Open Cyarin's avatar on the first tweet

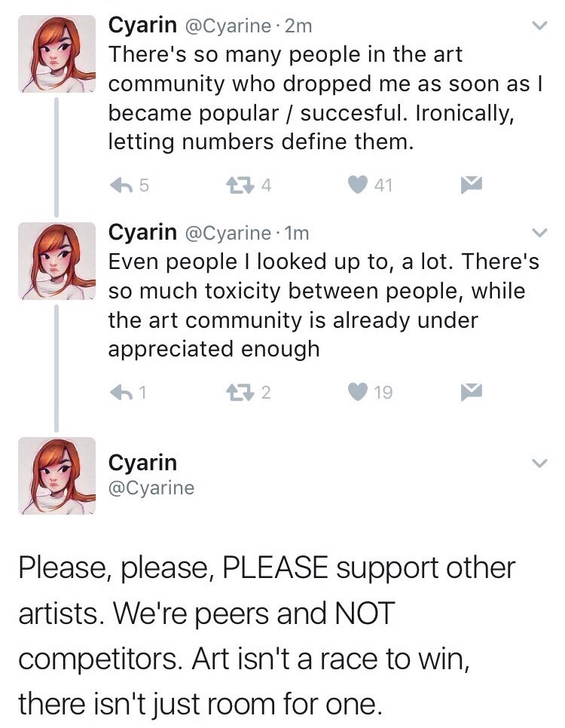(56, 54)
